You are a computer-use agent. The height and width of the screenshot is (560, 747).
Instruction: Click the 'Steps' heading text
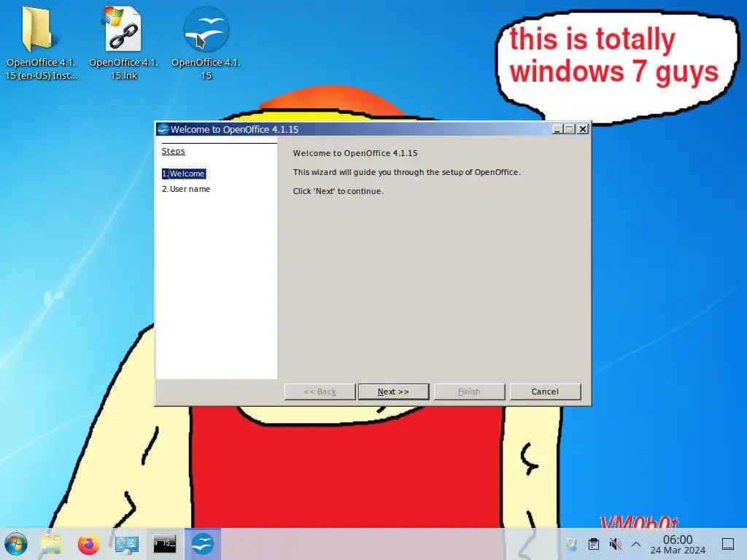(174, 151)
